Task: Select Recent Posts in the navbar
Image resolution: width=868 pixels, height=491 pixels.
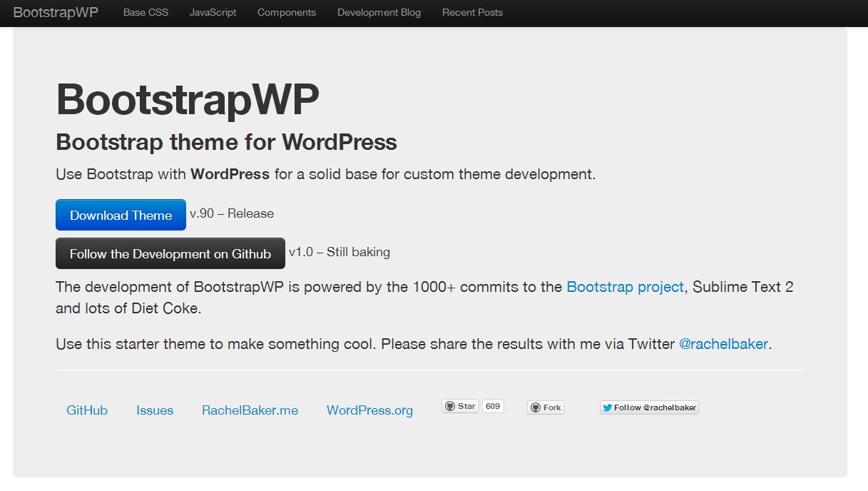Action: tap(472, 12)
